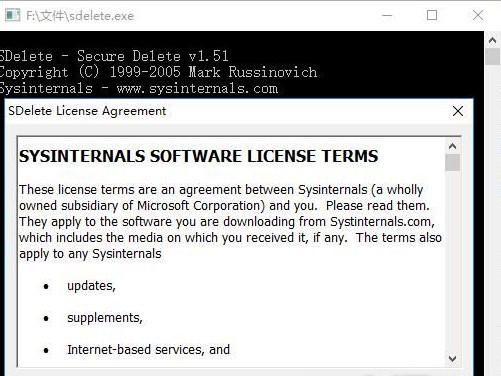The width and height of the screenshot is (501, 376).
Task: Minimize the sdelete.exe console window
Action: click(387, 15)
